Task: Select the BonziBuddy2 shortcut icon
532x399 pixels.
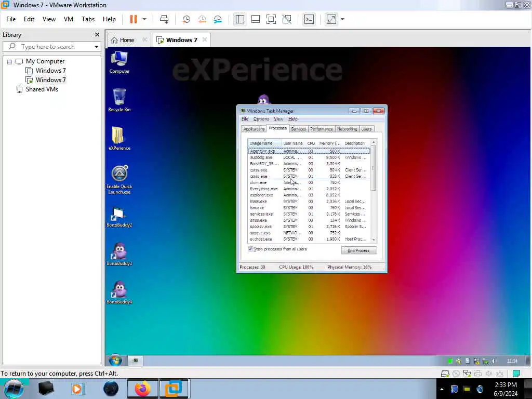Action: click(119, 217)
